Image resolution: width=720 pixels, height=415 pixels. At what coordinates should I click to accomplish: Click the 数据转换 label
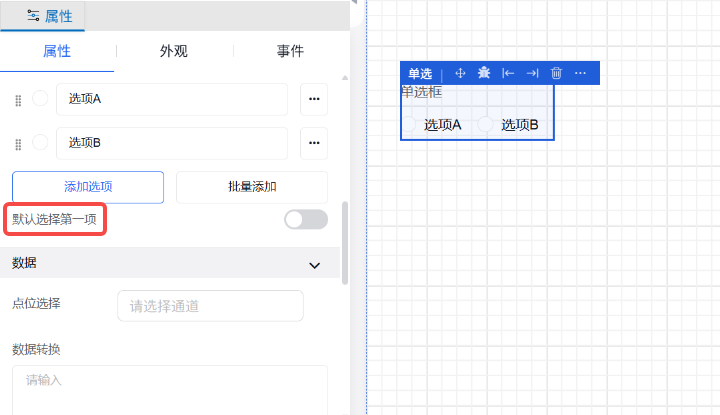[x=36, y=349]
